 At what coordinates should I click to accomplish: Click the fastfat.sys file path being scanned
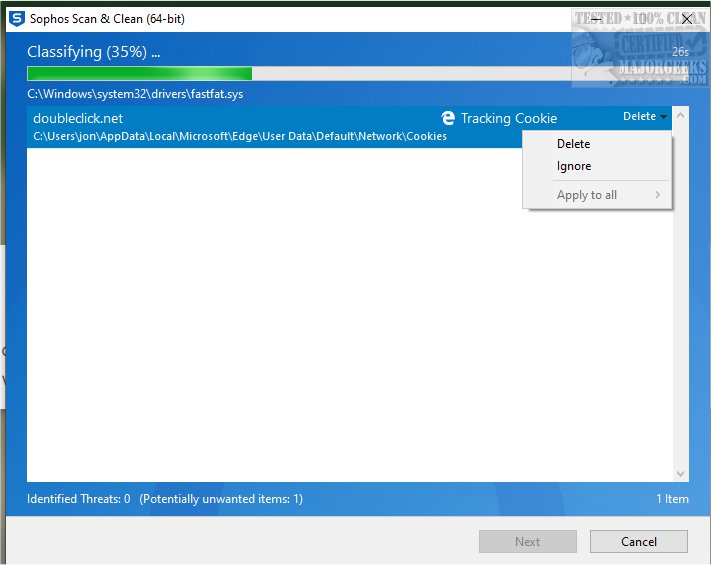[135, 94]
